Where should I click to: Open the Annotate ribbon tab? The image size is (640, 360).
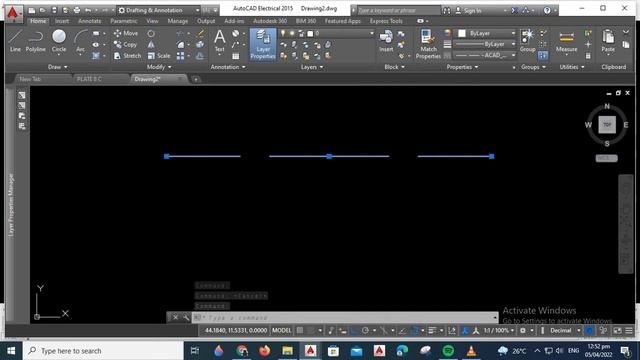coord(89,21)
